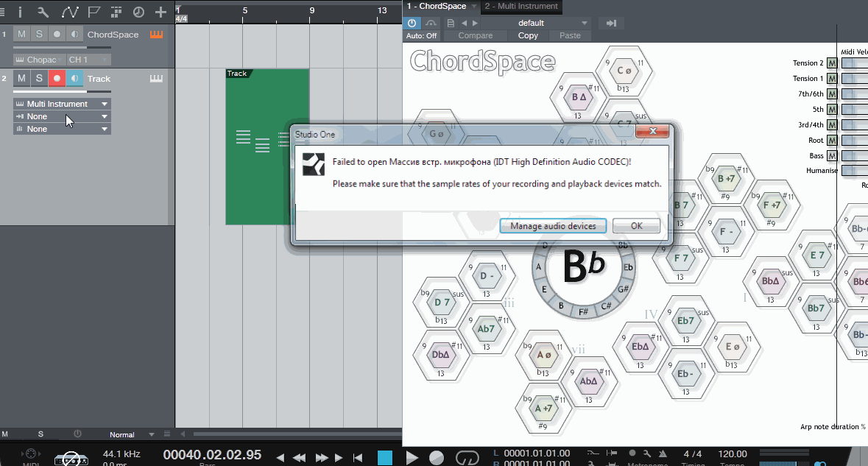Click the Auto: Off automation mode selector
This screenshot has height=466, width=868.
[x=421, y=35]
